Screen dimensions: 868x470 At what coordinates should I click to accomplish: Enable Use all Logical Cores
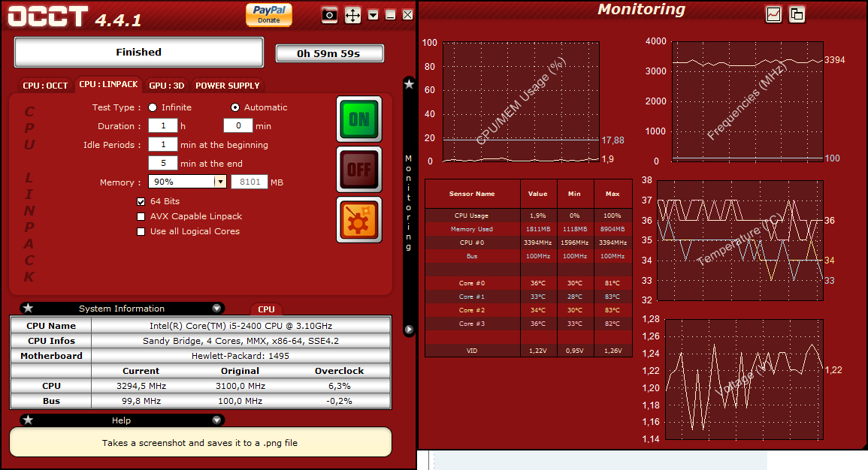141,232
